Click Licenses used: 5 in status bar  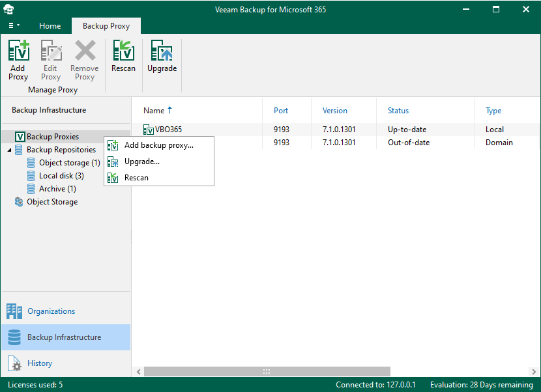coord(35,385)
